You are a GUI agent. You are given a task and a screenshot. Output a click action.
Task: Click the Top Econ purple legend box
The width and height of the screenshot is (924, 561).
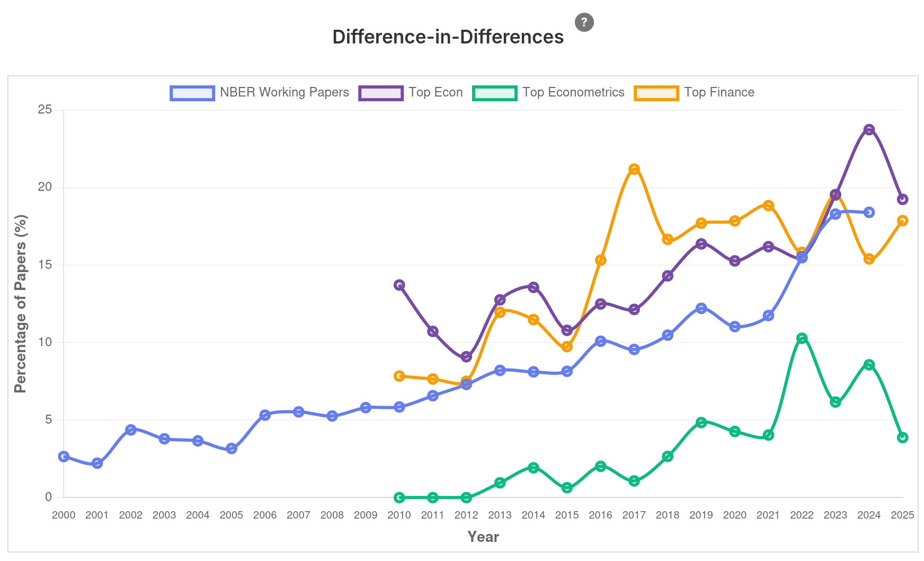381,93
